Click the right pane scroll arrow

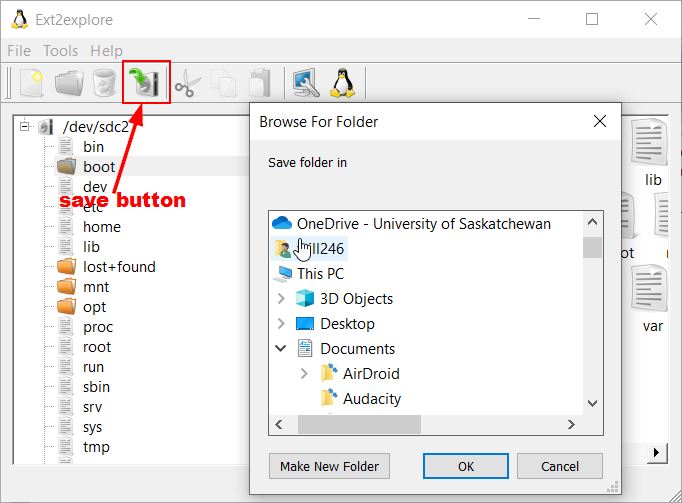point(657,453)
